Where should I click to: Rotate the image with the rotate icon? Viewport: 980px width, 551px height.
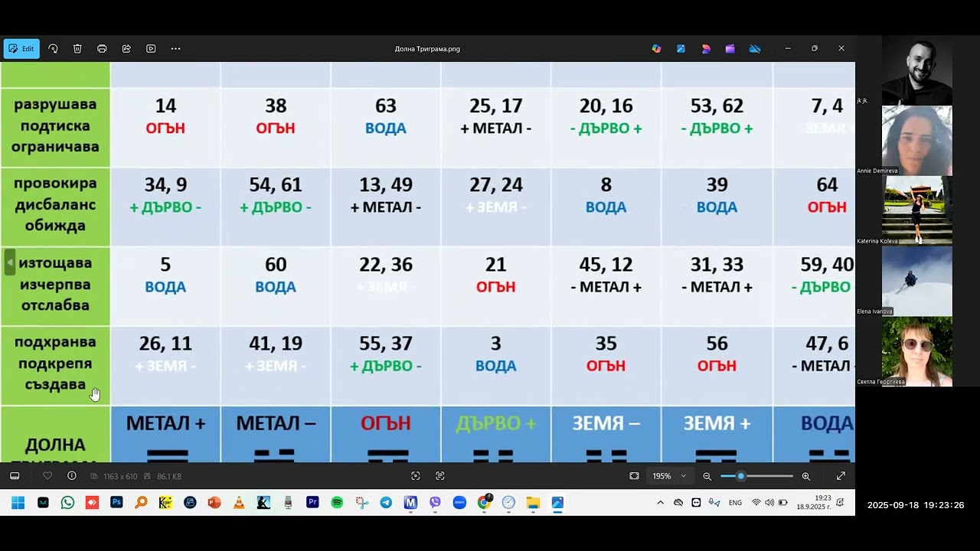point(53,48)
